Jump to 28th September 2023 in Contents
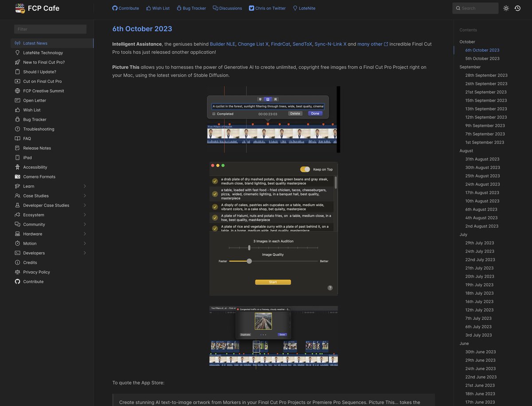 [486, 75]
